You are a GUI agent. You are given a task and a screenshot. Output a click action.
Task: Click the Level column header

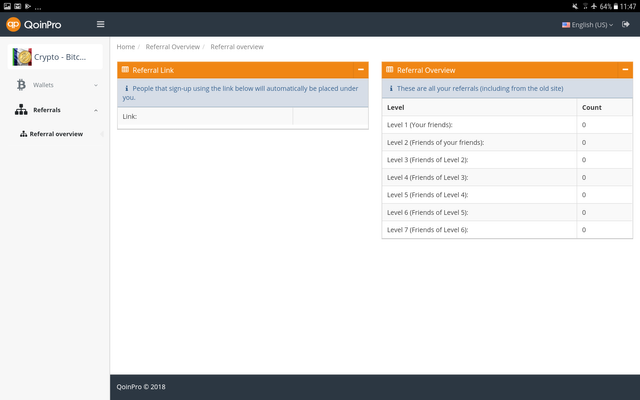coord(479,107)
